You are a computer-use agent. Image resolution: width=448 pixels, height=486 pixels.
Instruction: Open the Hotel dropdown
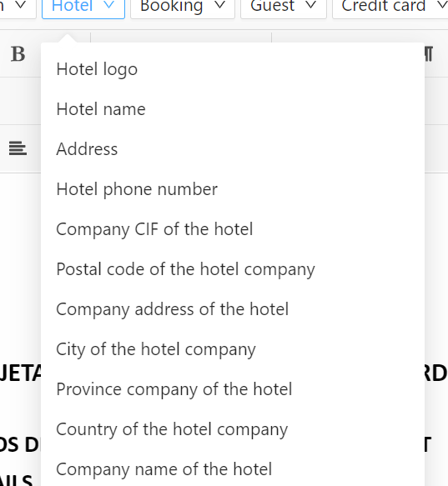click(83, 7)
